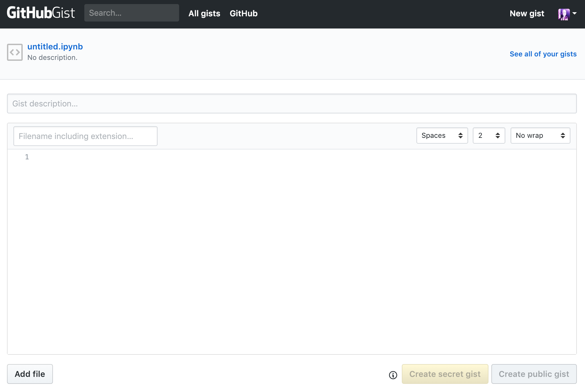585x392 pixels.
Task: Click See all of your gists
Action: click(543, 54)
